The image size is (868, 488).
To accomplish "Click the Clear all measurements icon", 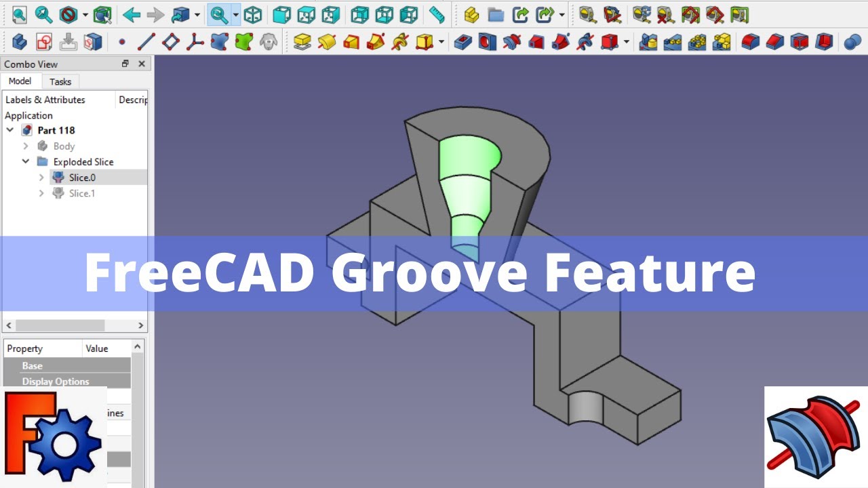I will (666, 14).
